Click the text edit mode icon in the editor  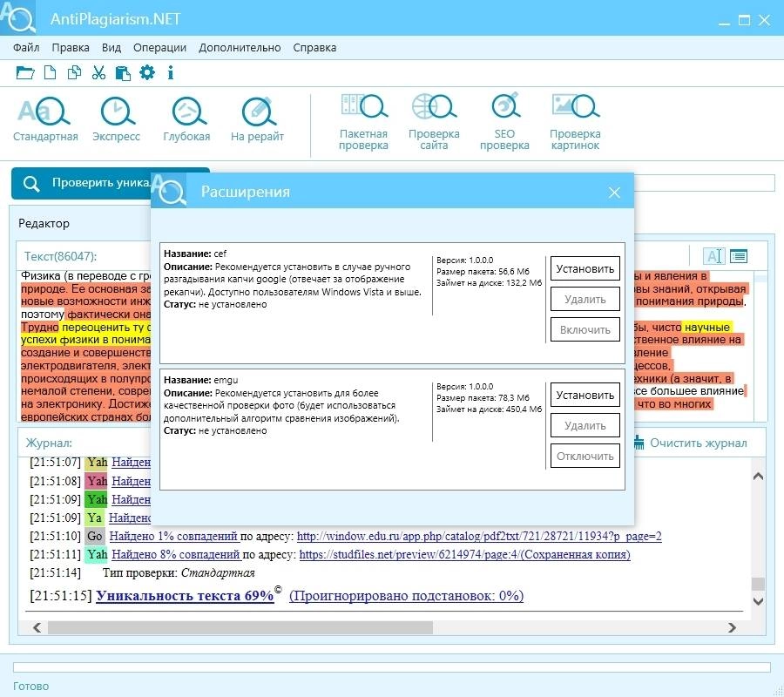[x=713, y=256]
